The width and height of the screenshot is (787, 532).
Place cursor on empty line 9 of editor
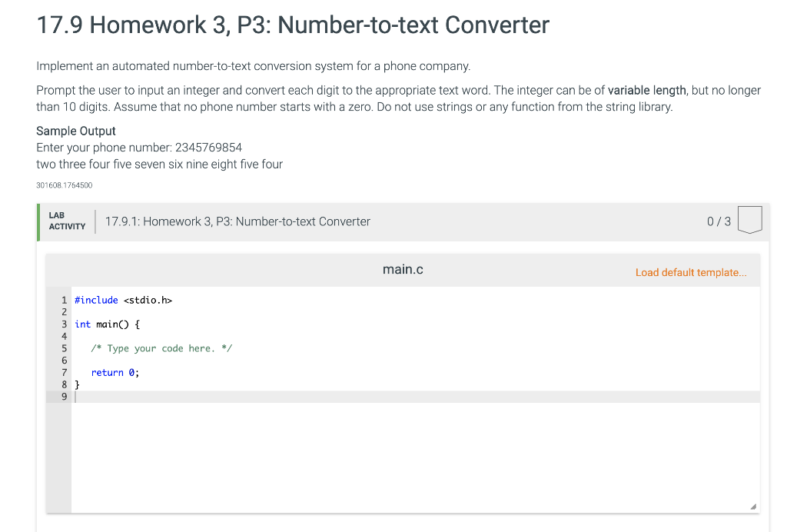(x=416, y=397)
